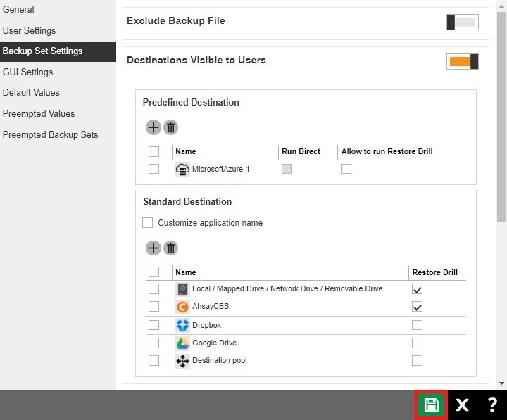Click the Local drive hard disk icon
Image resolution: width=507 pixels, height=420 pixels.
click(x=182, y=289)
